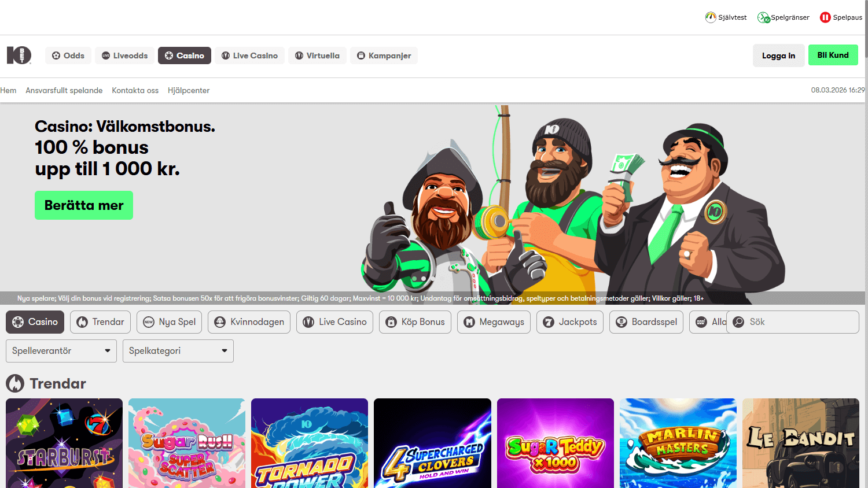Select the Megaways category icon
The height and width of the screenshot is (488, 868).
pos(469,322)
